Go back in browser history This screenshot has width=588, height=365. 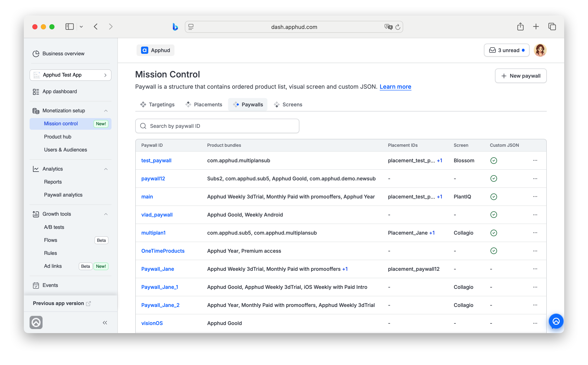96,27
